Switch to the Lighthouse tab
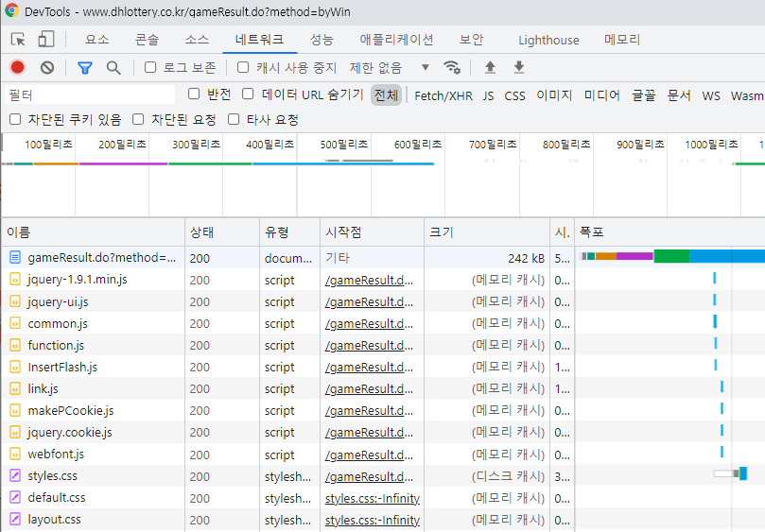Viewport: 765px width, 532px height. tap(548, 40)
